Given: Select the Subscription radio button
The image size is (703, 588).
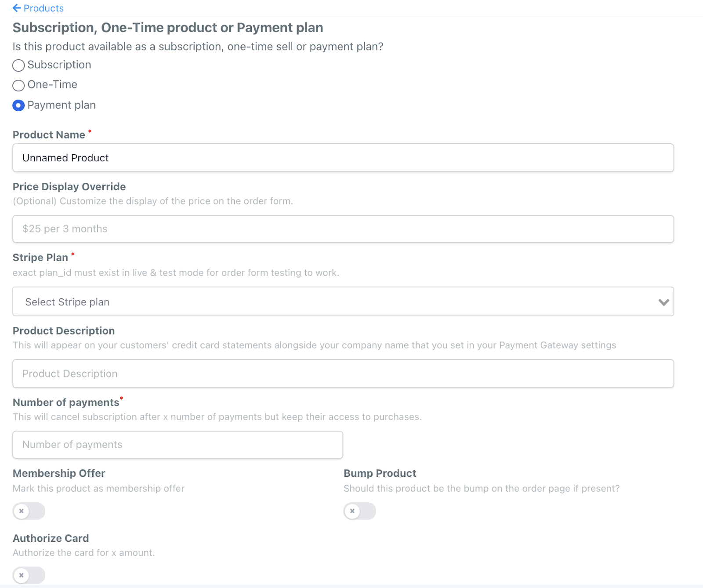Looking at the screenshot, I should pos(18,65).
